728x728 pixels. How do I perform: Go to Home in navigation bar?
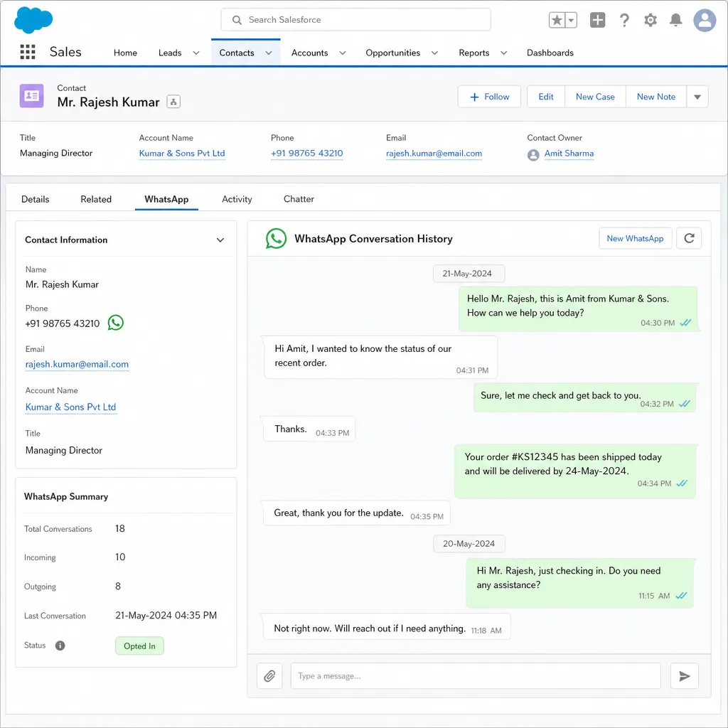125,53
